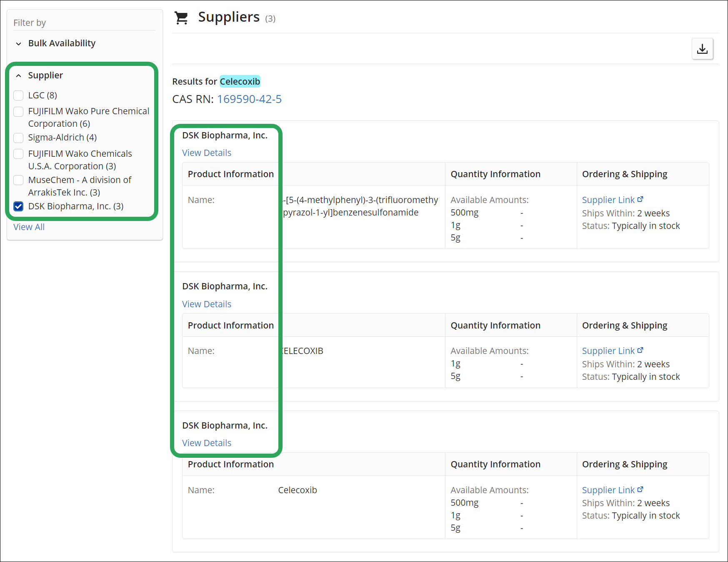Open external icon beside ELECOXIB row Supplier Link
This screenshot has height=562, width=728.
[640, 350]
